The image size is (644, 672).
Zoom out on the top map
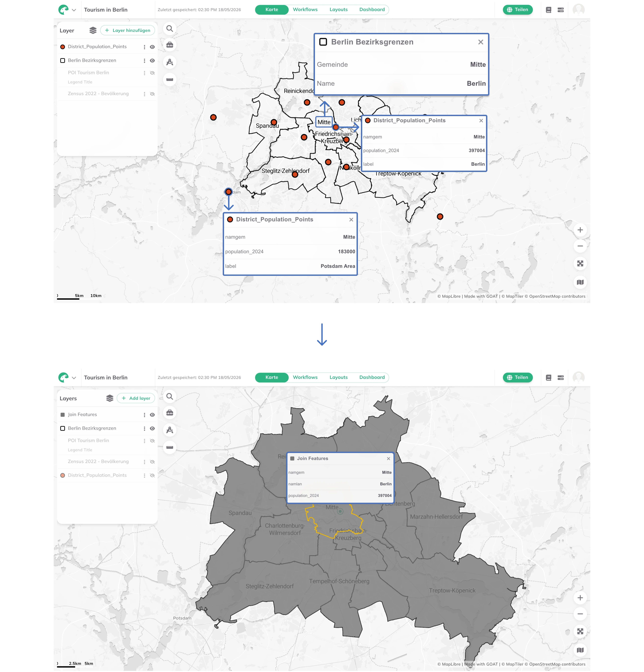(580, 246)
